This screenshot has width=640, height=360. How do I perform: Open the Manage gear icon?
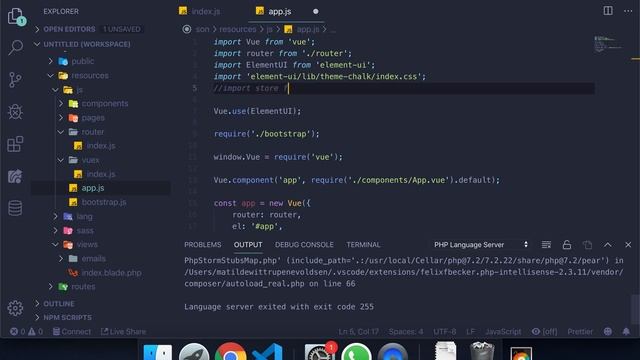pyautogui.click(x=15, y=308)
